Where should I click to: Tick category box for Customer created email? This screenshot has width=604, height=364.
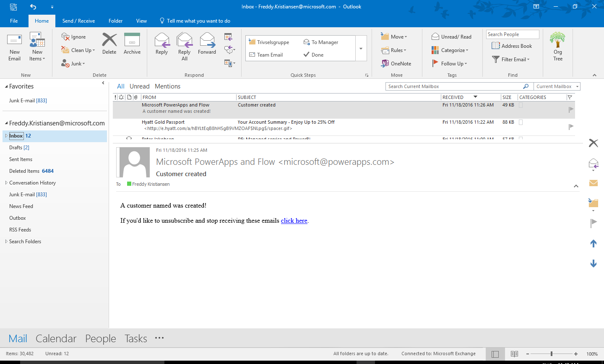[x=521, y=105]
